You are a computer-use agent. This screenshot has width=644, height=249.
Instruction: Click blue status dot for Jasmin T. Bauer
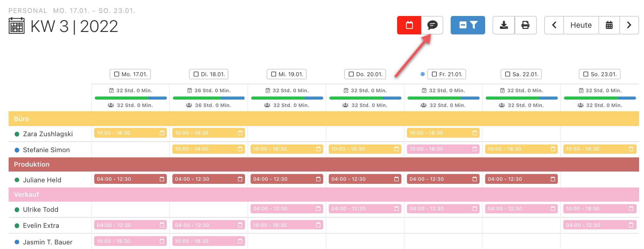(x=17, y=242)
